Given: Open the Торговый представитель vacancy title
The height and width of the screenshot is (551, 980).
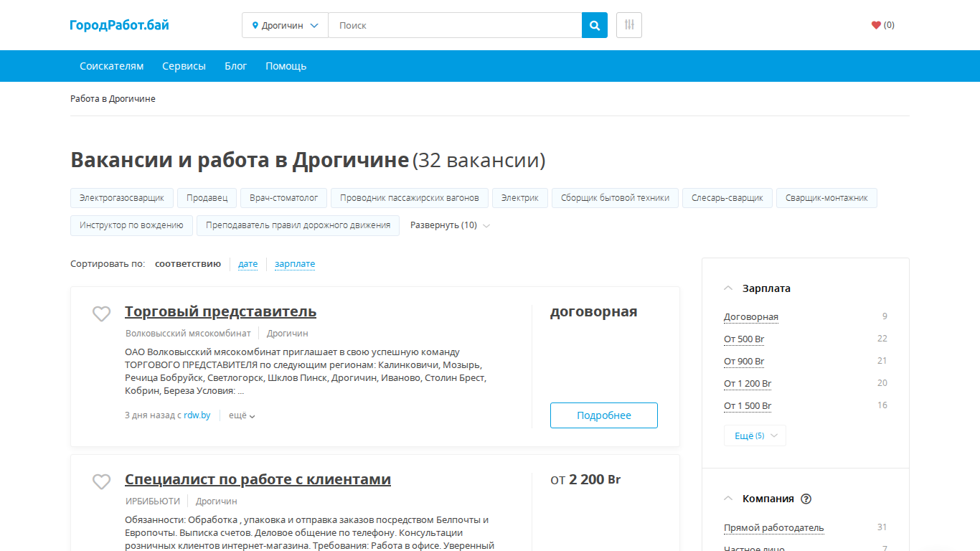Looking at the screenshot, I should (220, 311).
